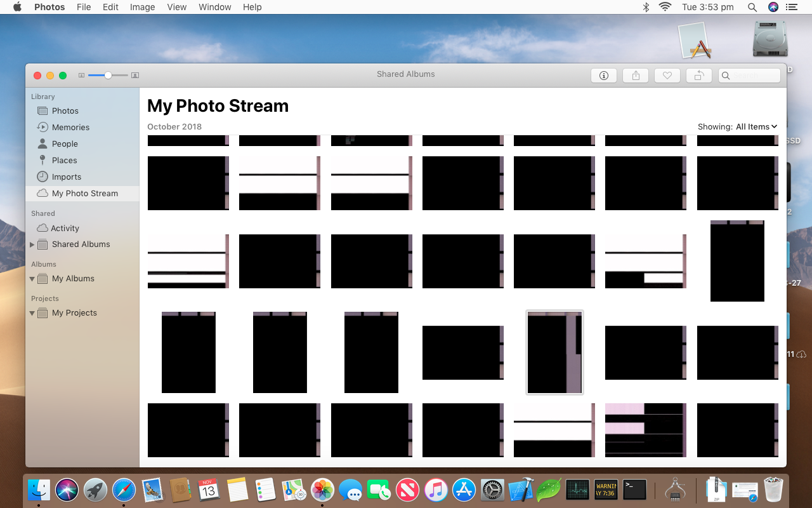Collapse the My Albums disclosure triangle
This screenshot has height=508, width=812.
(x=32, y=279)
